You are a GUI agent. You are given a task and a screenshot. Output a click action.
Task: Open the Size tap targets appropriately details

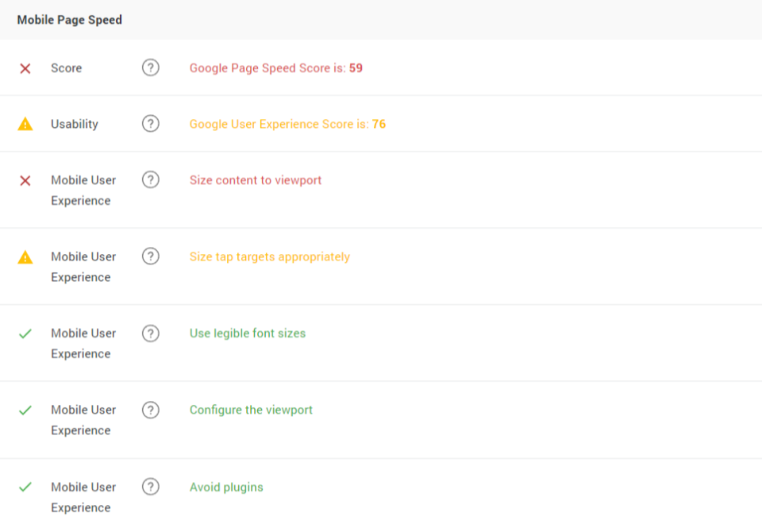[269, 256]
